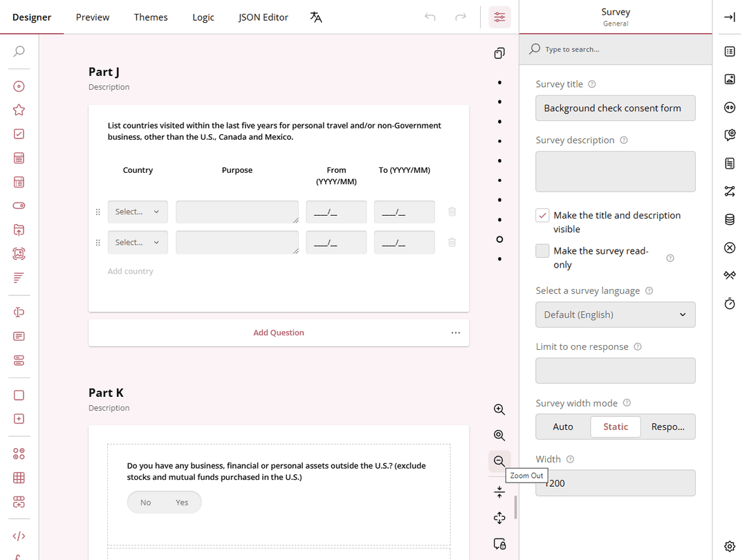Open the Validation properties circle-x icon

pyautogui.click(x=730, y=248)
